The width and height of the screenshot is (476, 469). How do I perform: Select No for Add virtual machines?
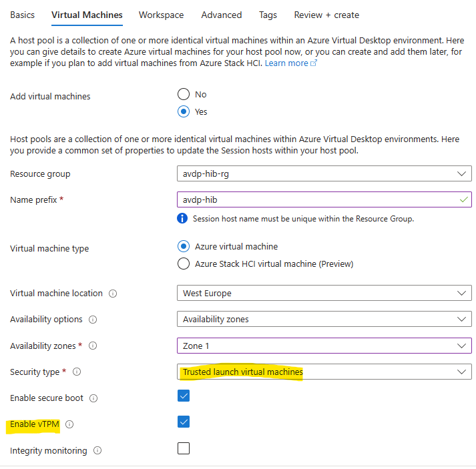[184, 94]
